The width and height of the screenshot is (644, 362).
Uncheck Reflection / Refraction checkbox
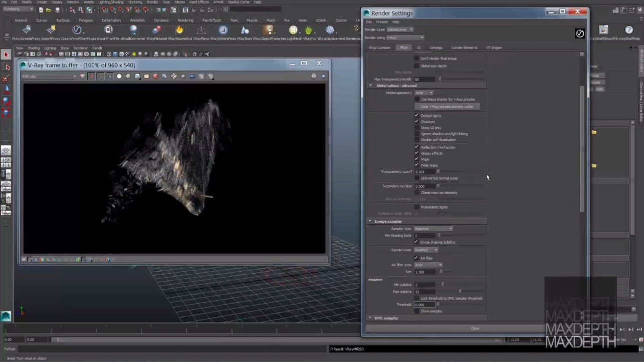click(x=417, y=147)
